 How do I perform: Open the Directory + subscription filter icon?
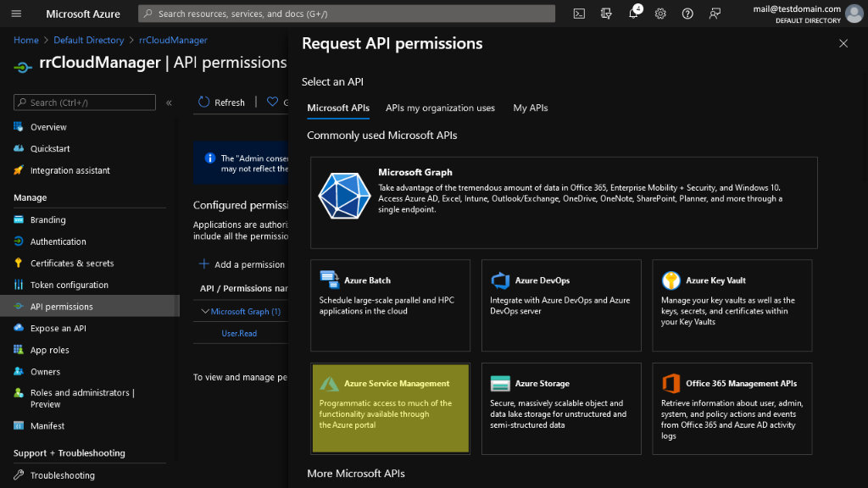click(x=606, y=14)
